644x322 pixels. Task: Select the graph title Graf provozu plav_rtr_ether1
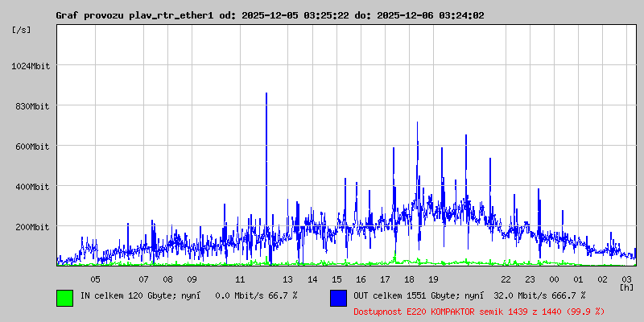click(x=270, y=15)
